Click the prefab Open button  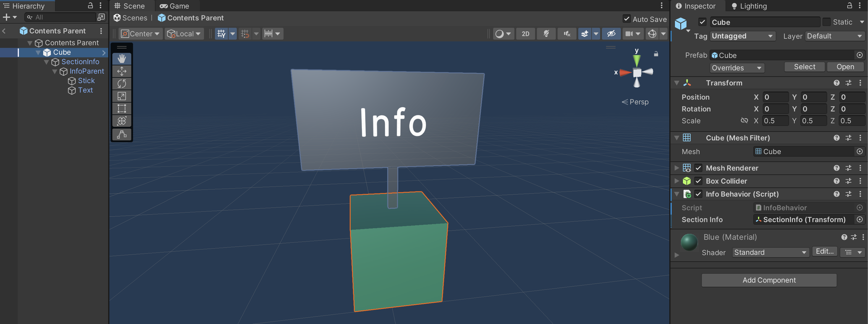(845, 67)
